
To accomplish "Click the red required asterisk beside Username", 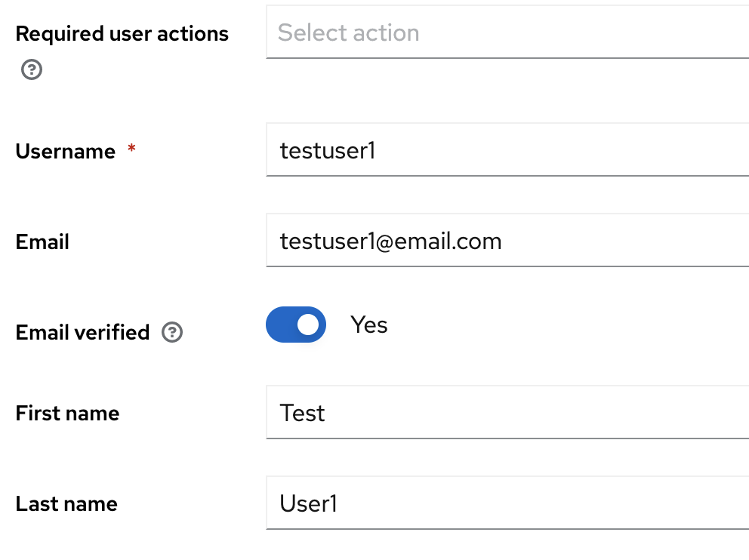I will (x=132, y=150).
